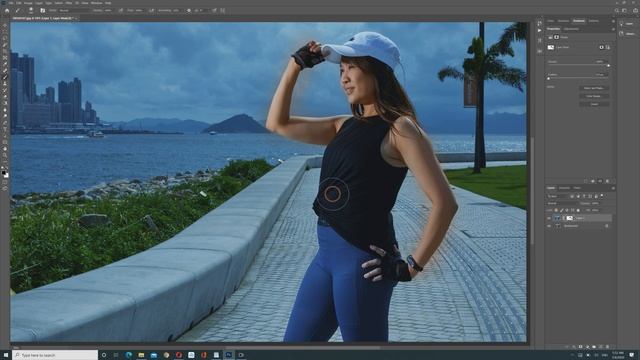
Task: Open layer Opacity value dropdown
Action: pos(596,203)
